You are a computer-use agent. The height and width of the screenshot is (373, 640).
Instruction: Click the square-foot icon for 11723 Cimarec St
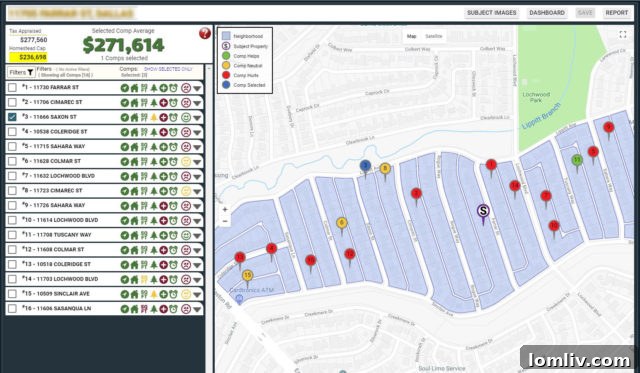[144, 191]
